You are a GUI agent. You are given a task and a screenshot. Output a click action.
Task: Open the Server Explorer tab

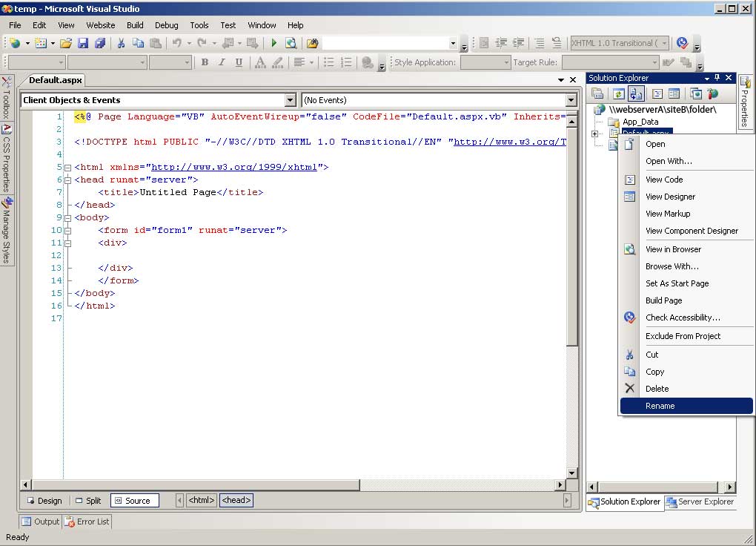(x=700, y=501)
